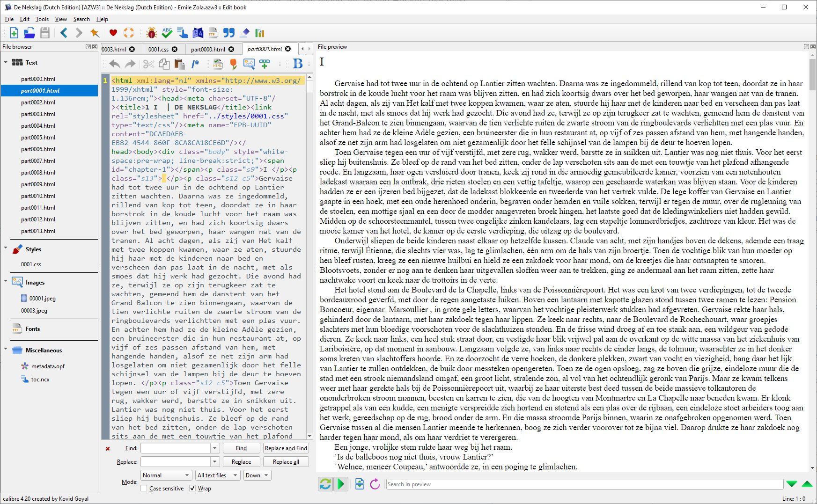Click the new file icon in the toolbar
The image size is (817, 504).
click(x=14, y=33)
